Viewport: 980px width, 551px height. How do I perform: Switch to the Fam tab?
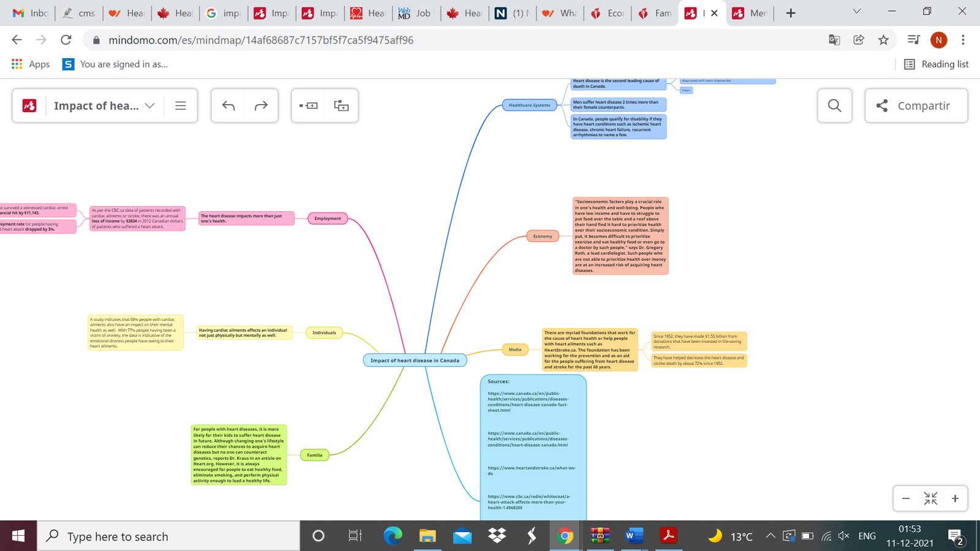coord(655,13)
